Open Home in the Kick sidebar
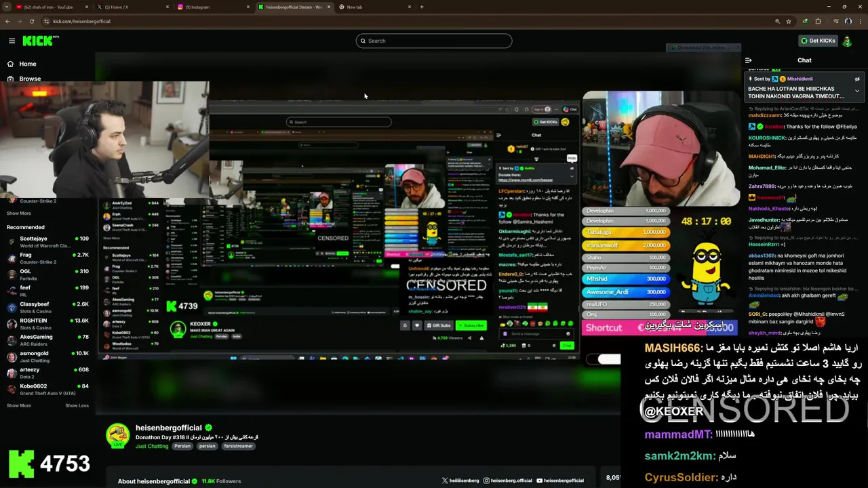The image size is (868, 488). 27,64
